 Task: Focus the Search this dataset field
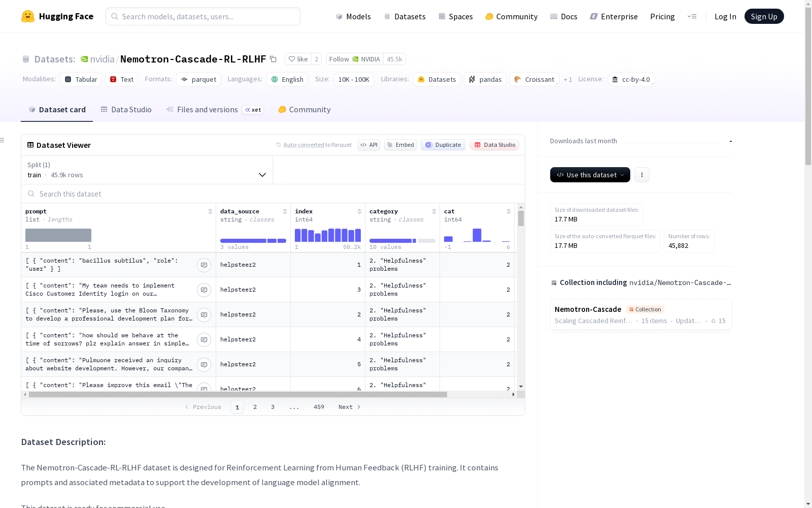[x=273, y=194]
